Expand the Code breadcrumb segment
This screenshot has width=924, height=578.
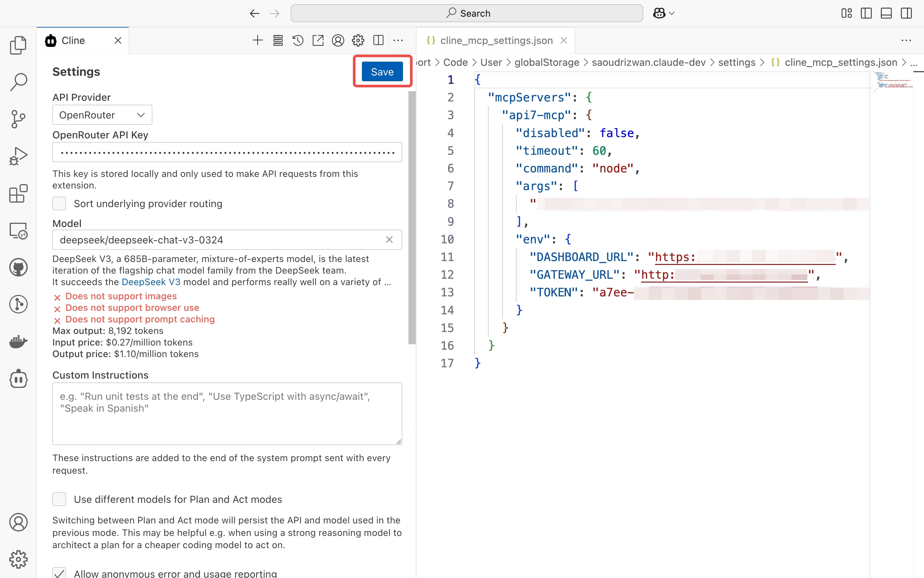tap(456, 62)
